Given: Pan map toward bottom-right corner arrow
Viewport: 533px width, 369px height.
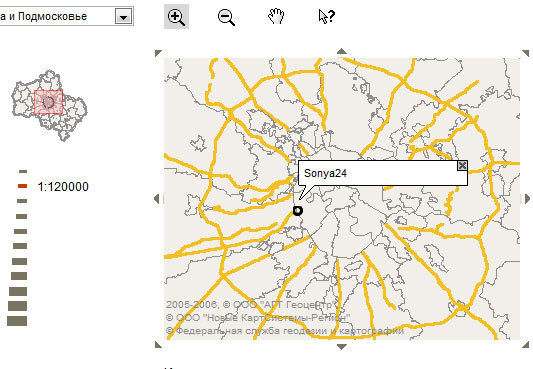Looking at the screenshot, I should 526,345.
